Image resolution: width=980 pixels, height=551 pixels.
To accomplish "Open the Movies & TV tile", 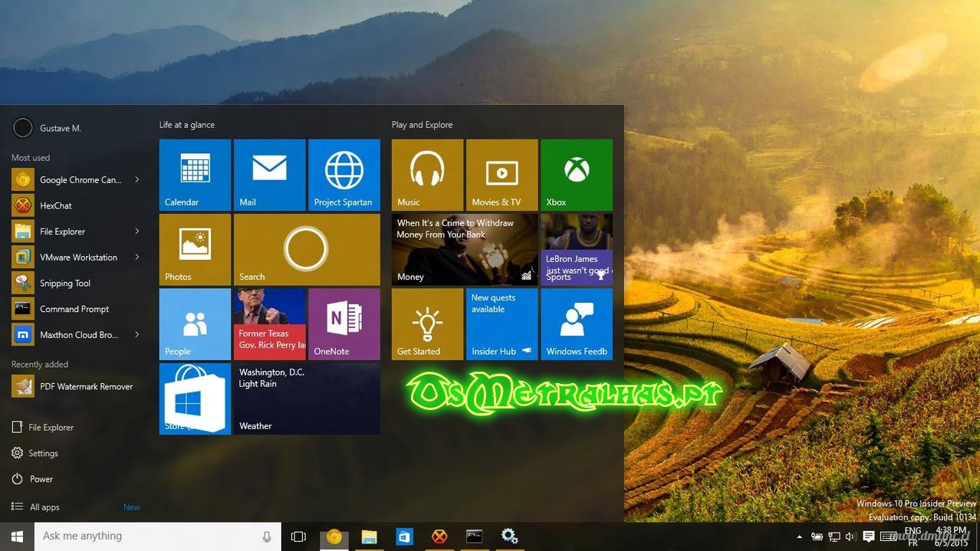I will (502, 175).
